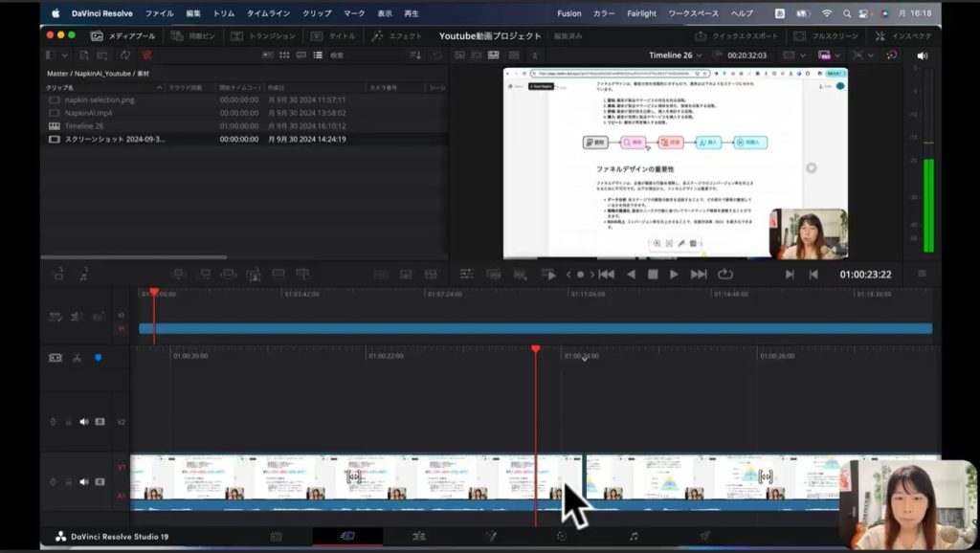Click the upper timeline red playhead
Viewport: 980px width, 553px height.
coord(153,293)
